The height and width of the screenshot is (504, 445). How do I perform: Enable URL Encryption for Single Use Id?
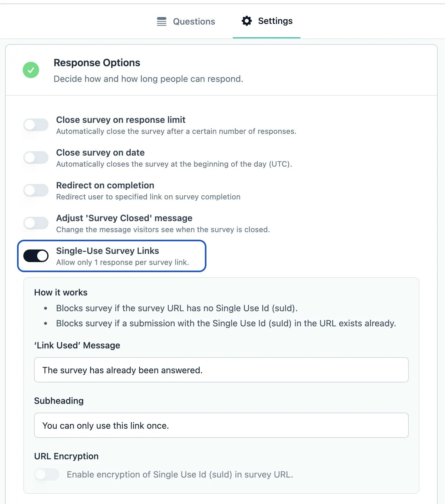[x=47, y=474]
